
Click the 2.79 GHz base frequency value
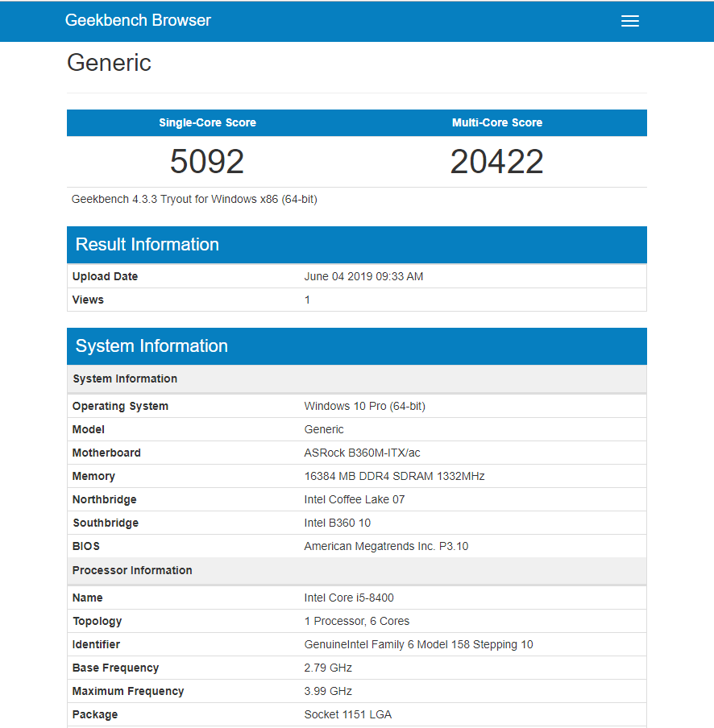(328, 668)
